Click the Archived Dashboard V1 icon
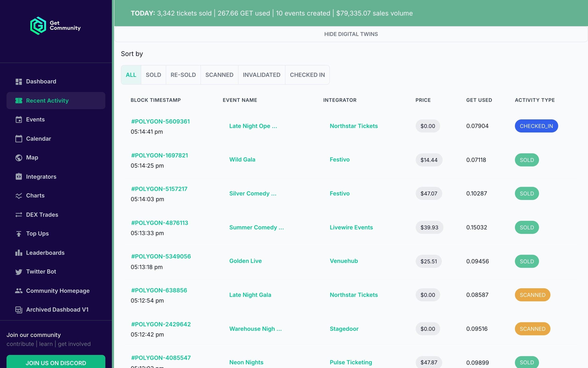The width and height of the screenshot is (588, 368). click(x=19, y=310)
